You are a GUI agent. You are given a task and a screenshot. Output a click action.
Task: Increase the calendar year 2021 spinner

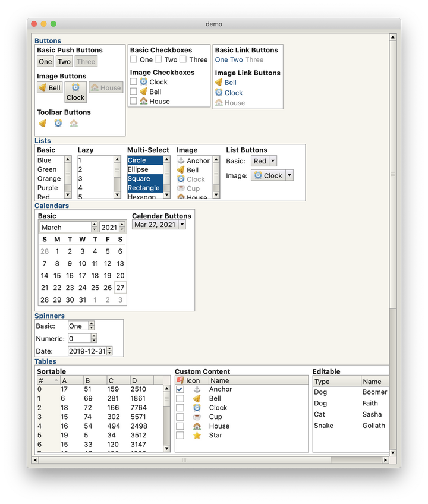point(122,225)
